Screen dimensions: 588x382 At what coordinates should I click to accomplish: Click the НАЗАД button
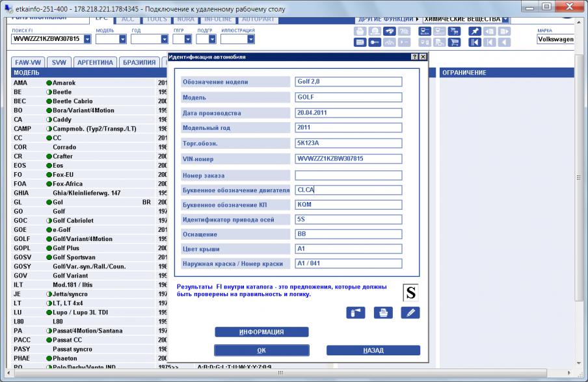tap(373, 350)
